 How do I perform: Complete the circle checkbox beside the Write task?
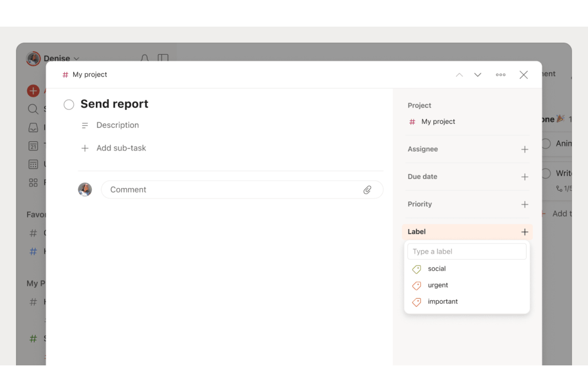click(x=546, y=173)
